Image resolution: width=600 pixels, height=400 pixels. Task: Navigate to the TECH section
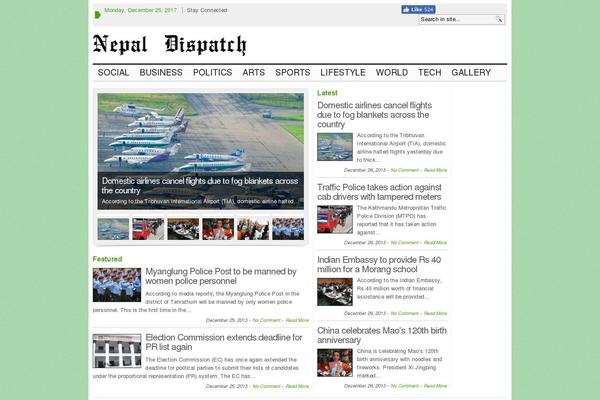(430, 72)
